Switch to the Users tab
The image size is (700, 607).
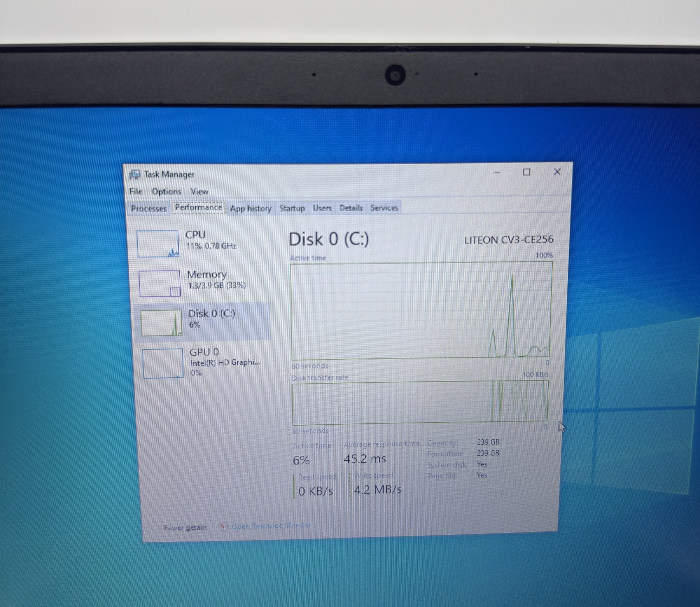coord(322,208)
